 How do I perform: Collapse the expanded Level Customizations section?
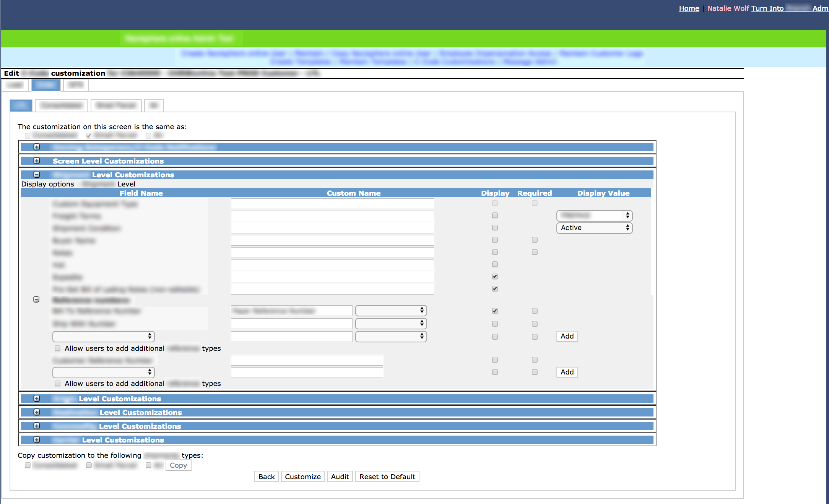[37, 174]
